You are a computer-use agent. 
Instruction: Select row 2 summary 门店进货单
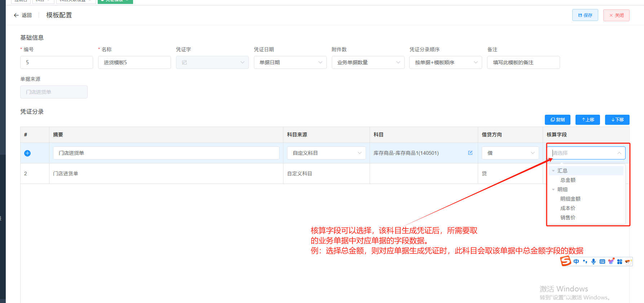click(x=66, y=174)
